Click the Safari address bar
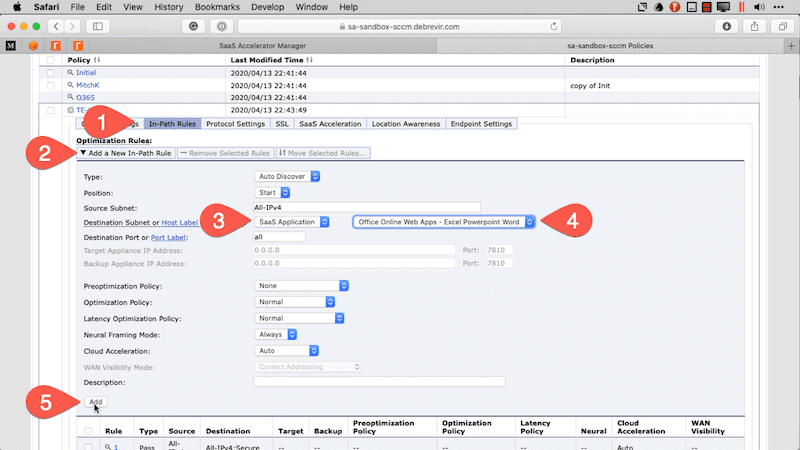 (399, 27)
